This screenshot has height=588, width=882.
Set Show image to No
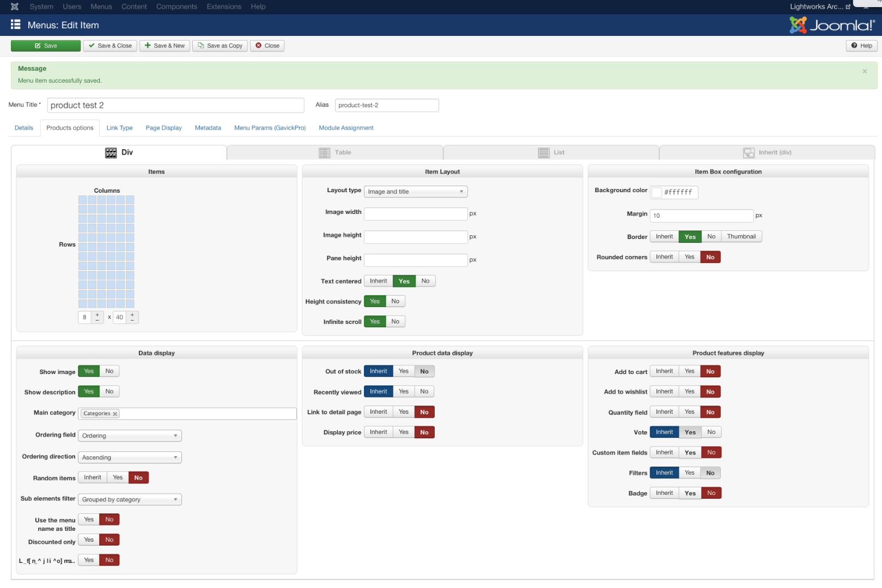(110, 371)
